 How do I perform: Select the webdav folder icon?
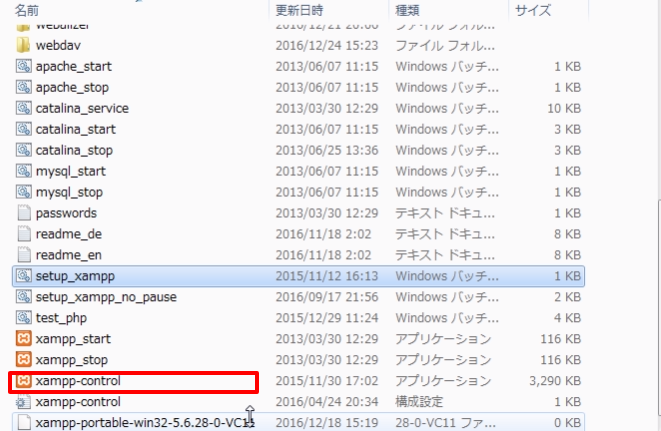click(23, 45)
